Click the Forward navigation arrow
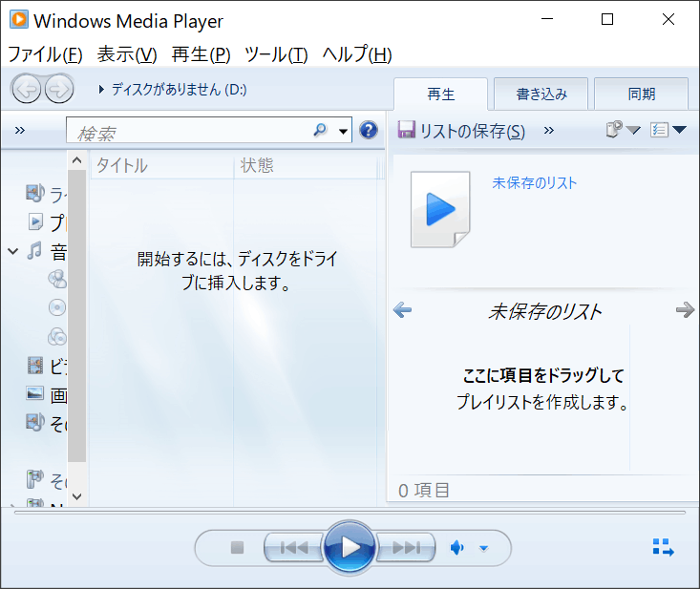 tap(59, 89)
